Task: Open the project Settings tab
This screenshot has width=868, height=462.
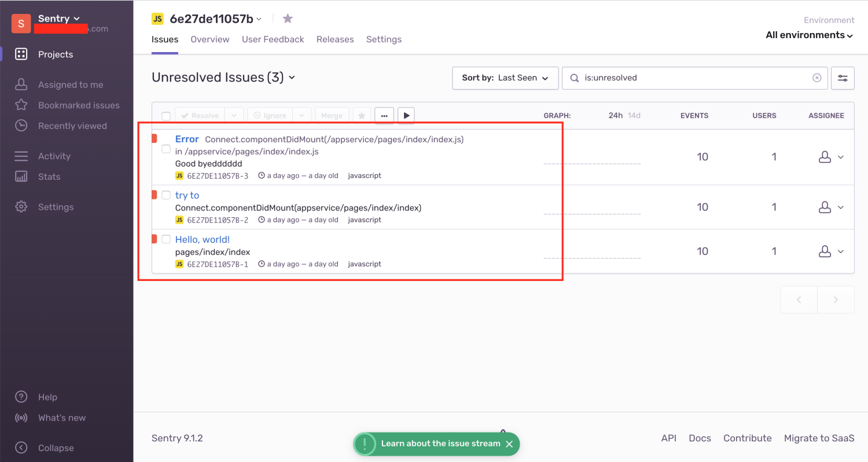Action: 384,39
